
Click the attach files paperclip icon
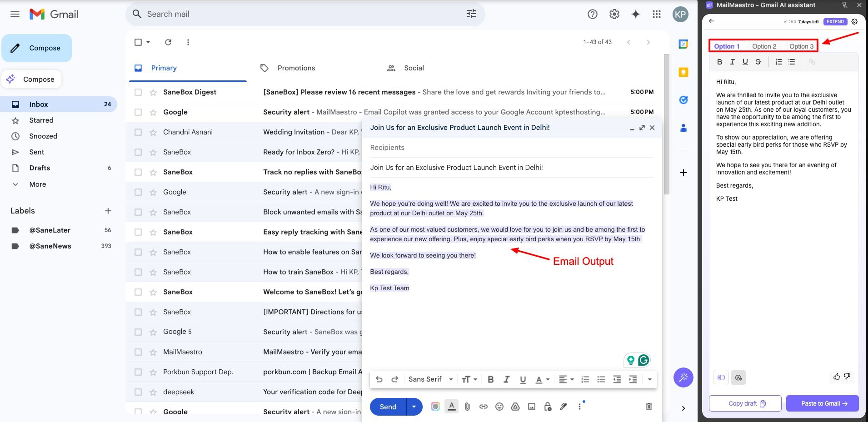coord(467,407)
